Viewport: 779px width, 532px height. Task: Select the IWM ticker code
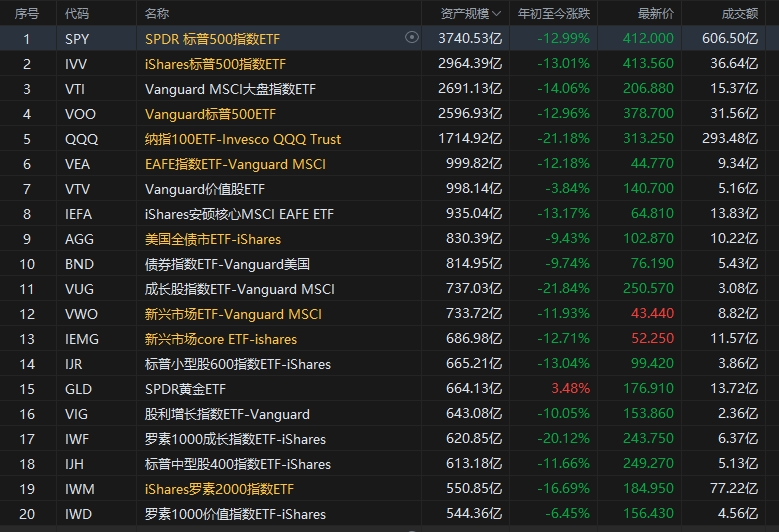81,489
